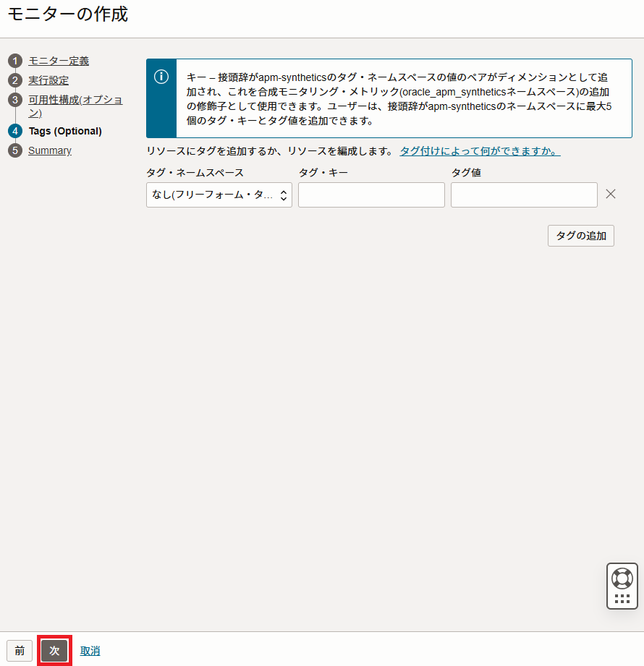Go to モニター定義 step
This screenshot has height=666, width=644.
pyautogui.click(x=59, y=61)
